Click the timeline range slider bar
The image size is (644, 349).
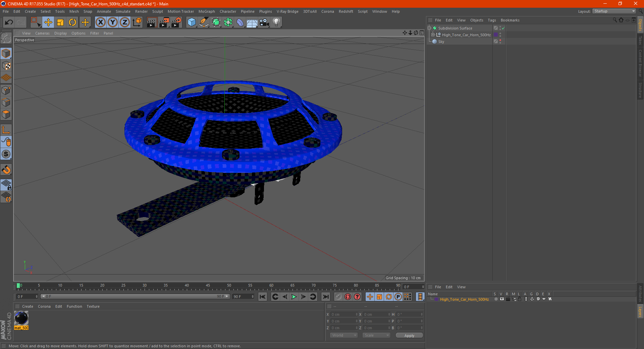(x=135, y=297)
